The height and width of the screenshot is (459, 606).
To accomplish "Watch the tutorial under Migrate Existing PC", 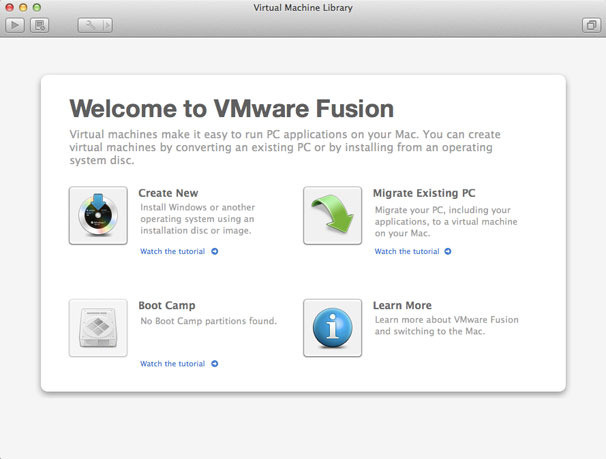I will click(407, 252).
